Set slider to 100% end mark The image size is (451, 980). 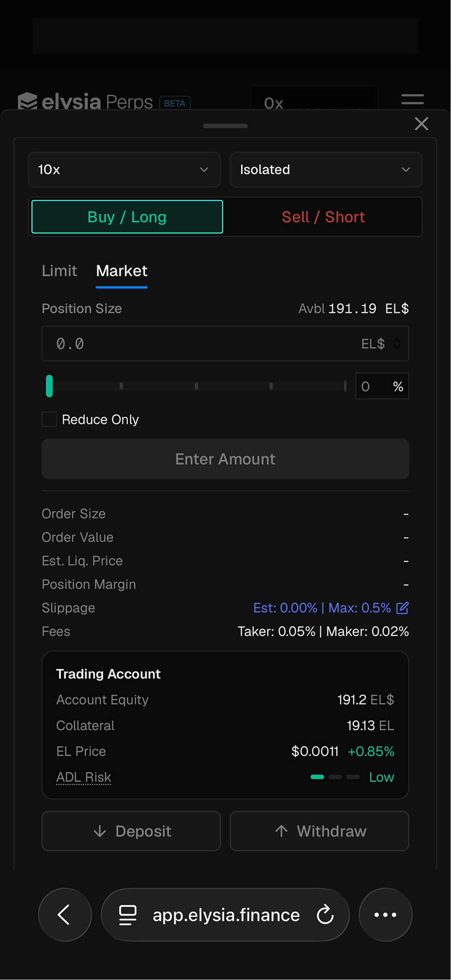tap(345, 386)
